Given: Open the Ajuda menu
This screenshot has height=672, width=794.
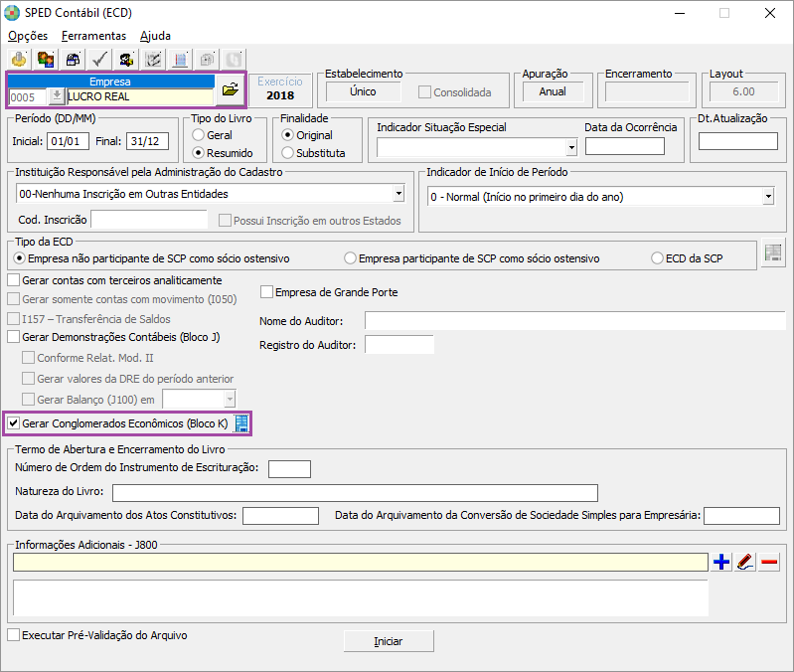Looking at the screenshot, I should tap(155, 36).
